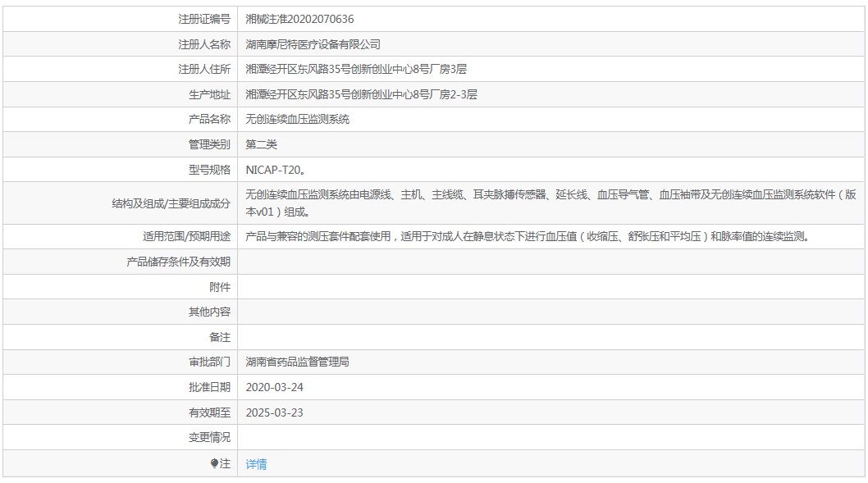The height and width of the screenshot is (483, 868).
Task: Click the structure description mentioning 耳夹脉搏传感器
Action: point(550,203)
